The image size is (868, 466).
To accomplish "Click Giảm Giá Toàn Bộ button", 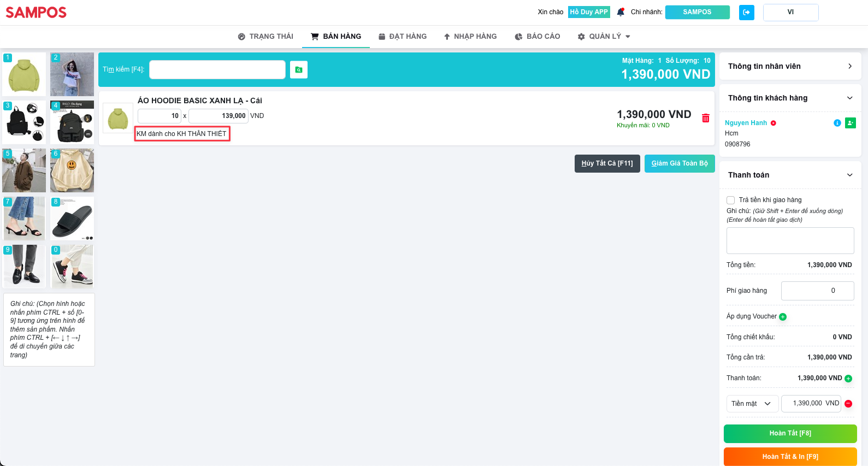I will point(680,163).
